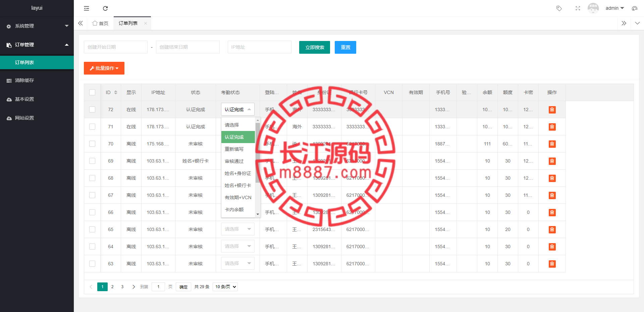Check the row 65 checkbox
This screenshot has width=644, height=312.
click(x=92, y=229)
